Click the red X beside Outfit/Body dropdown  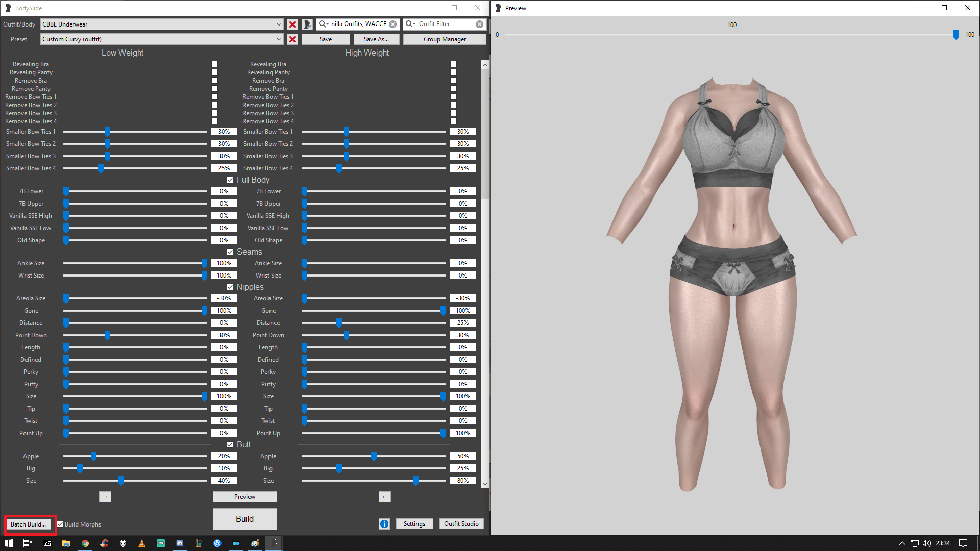[292, 24]
